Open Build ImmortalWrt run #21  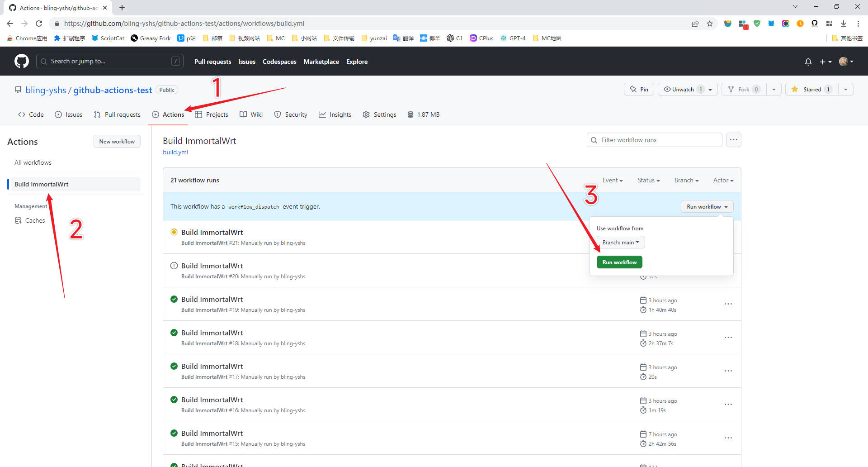click(212, 232)
